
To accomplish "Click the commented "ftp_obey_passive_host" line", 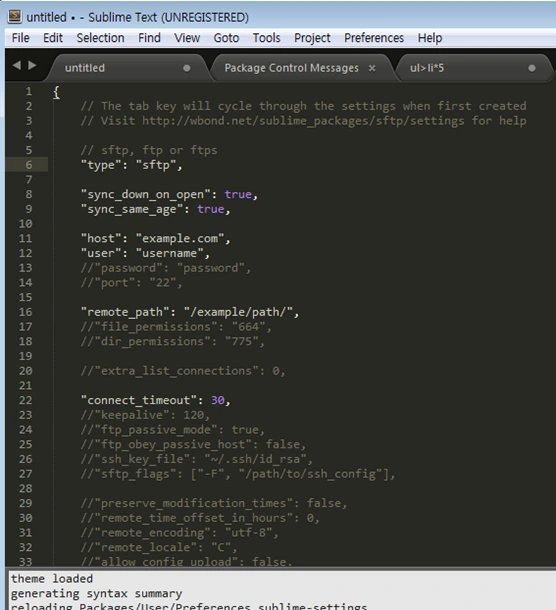I will click(193, 445).
